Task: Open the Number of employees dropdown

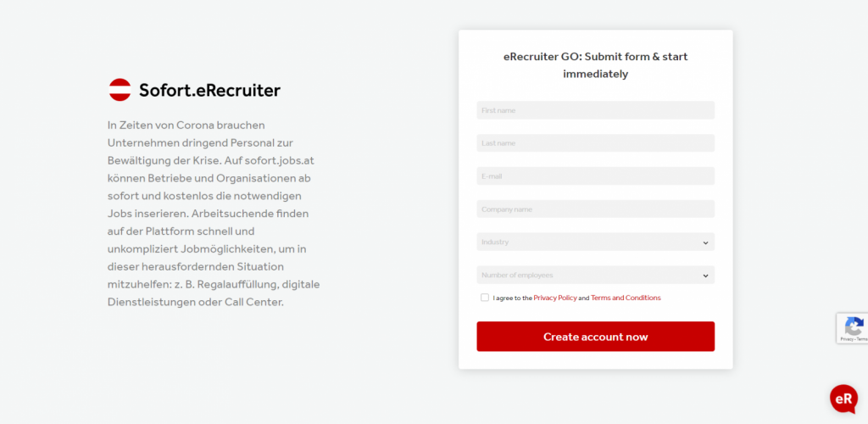Action: pyautogui.click(x=595, y=275)
